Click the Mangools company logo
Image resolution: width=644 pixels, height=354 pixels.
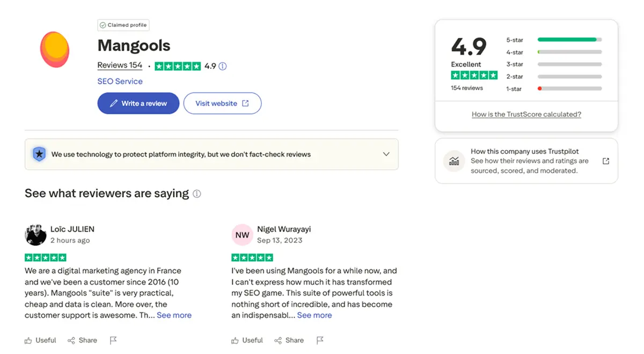coord(54,49)
